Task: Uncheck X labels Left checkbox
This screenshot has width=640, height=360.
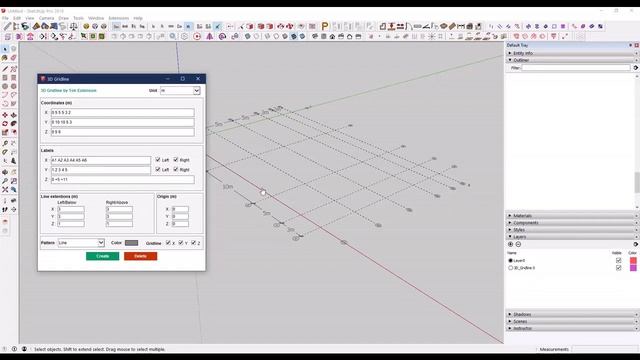Action: click(158, 160)
